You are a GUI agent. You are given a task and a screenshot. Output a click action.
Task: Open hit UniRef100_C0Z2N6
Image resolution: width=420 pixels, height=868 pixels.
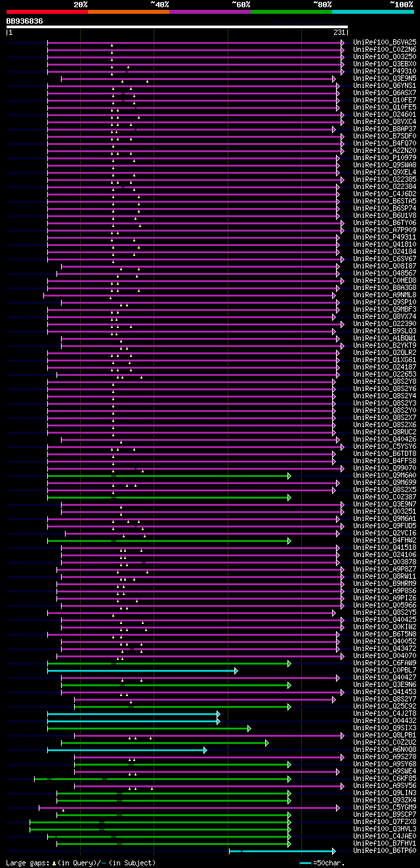385,49
